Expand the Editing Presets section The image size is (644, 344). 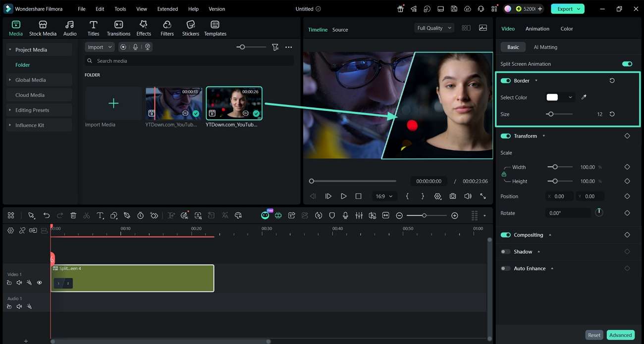[x=10, y=110]
